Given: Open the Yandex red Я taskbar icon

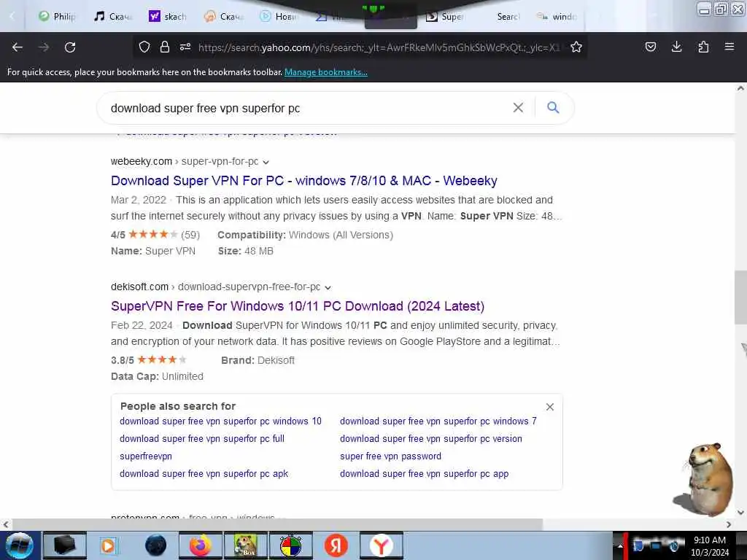Looking at the screenshot, I should coord(336,545).
